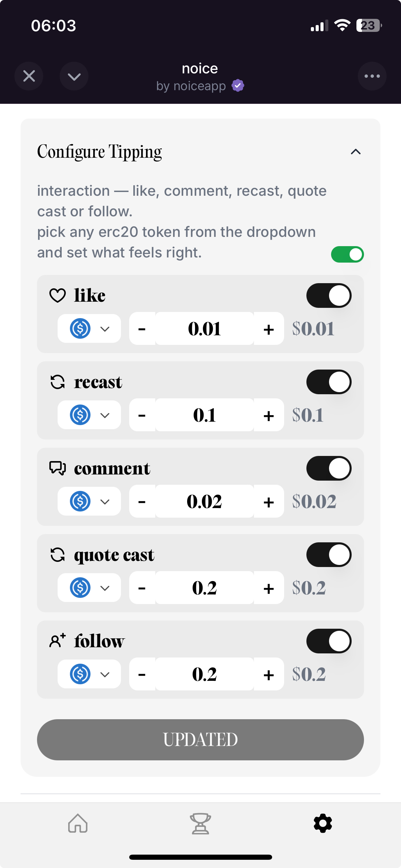
Task: Tap the follow amount field showing 0.2
Action: (205, 674)
